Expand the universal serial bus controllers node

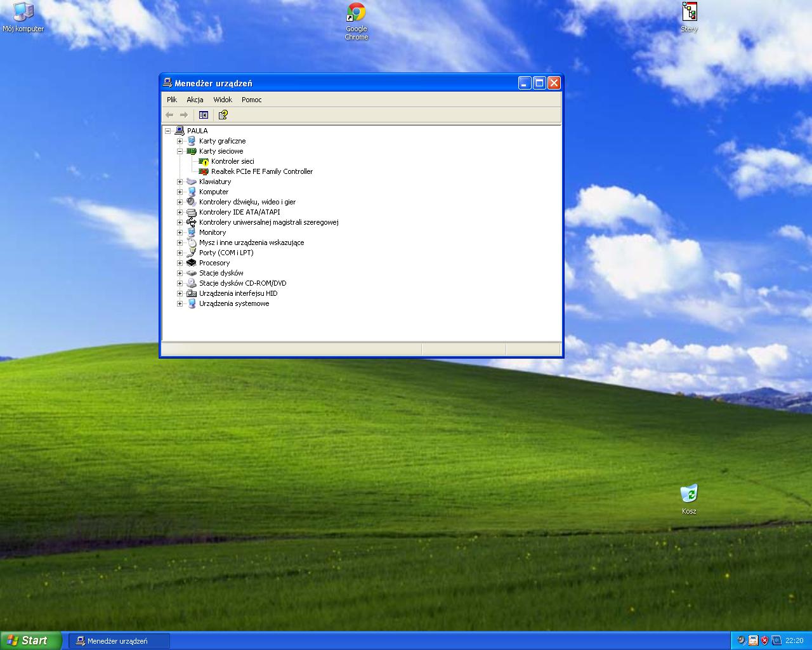[x=180, y=222]
